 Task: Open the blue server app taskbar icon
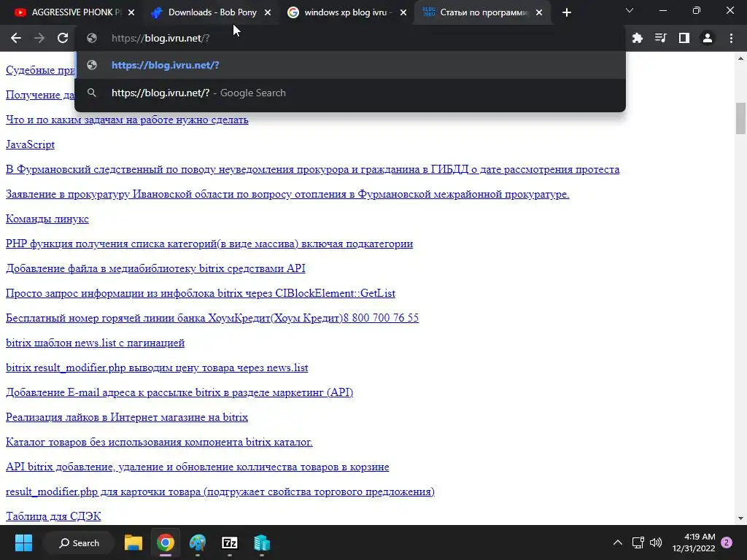[262, 542]
